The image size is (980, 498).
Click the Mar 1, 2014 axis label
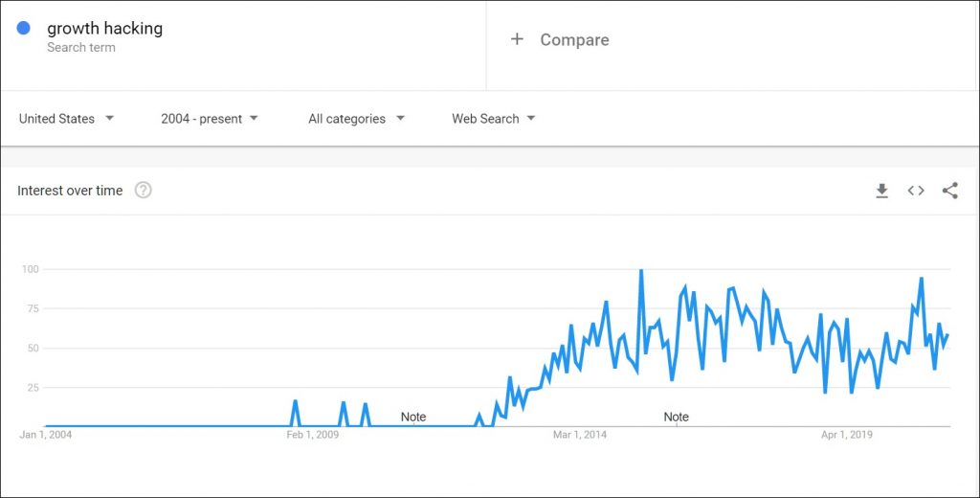(x=580, y=435)
